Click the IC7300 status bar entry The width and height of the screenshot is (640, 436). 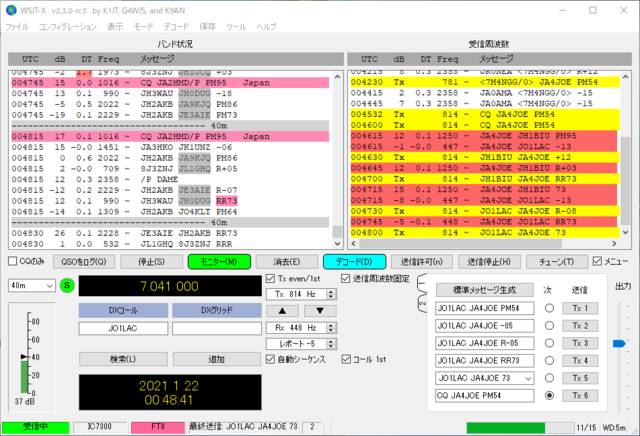pos(100,427)
